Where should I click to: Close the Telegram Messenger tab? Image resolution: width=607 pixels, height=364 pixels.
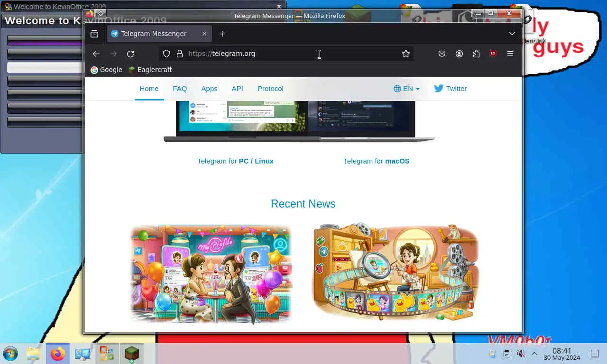(204, 34)
